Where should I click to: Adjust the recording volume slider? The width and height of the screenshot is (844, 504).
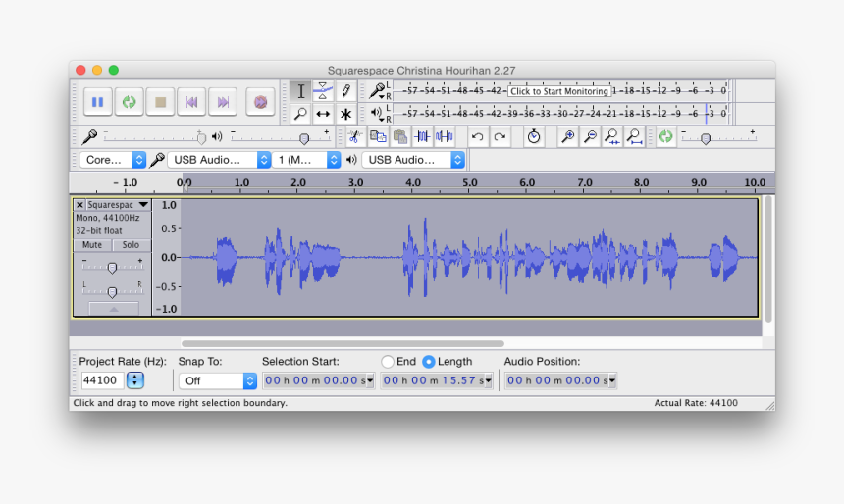[201, 138]
